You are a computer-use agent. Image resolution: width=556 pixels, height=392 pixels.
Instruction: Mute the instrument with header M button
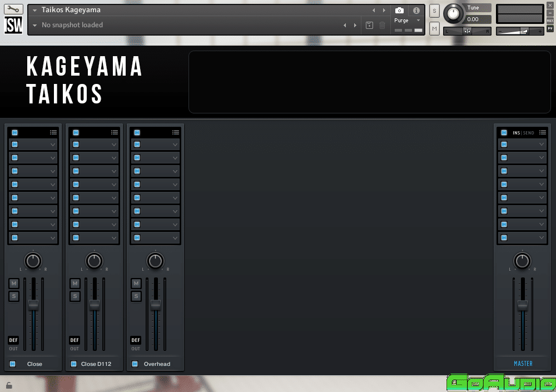(434, 29)
